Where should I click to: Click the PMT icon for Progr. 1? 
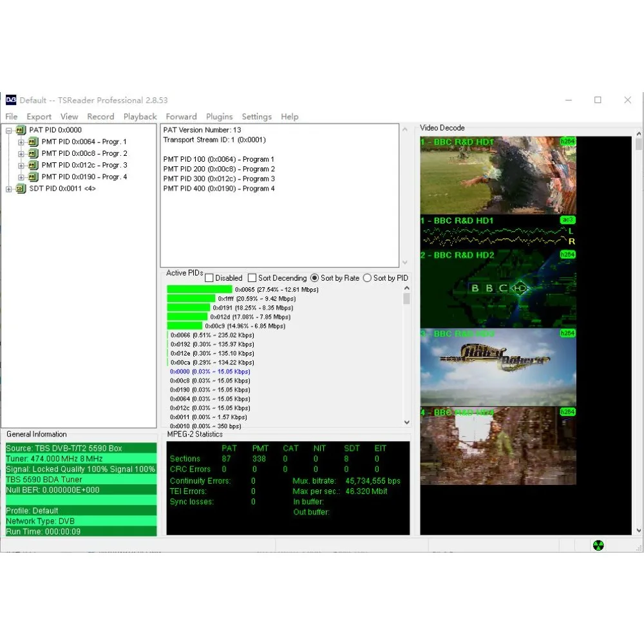pos(33,142)
